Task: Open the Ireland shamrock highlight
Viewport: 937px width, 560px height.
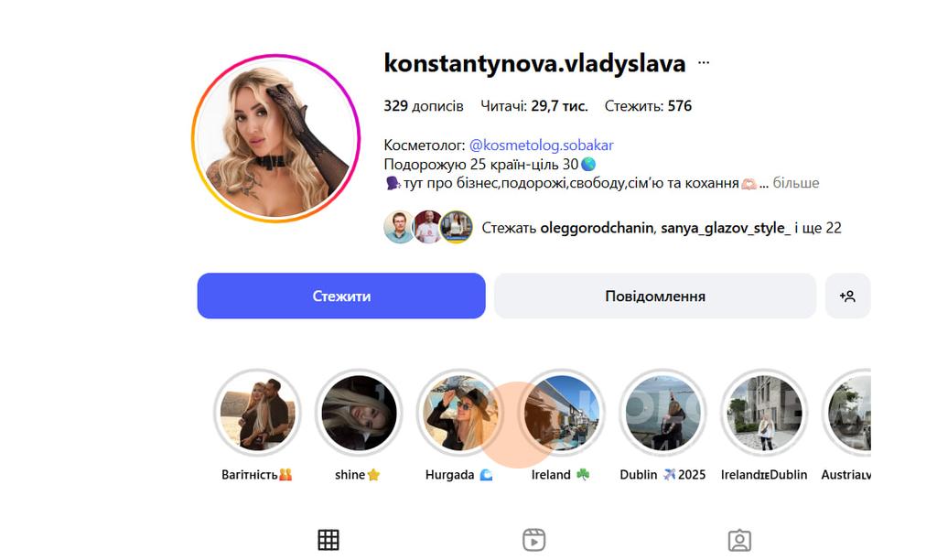Action: [x=561, y=413]
